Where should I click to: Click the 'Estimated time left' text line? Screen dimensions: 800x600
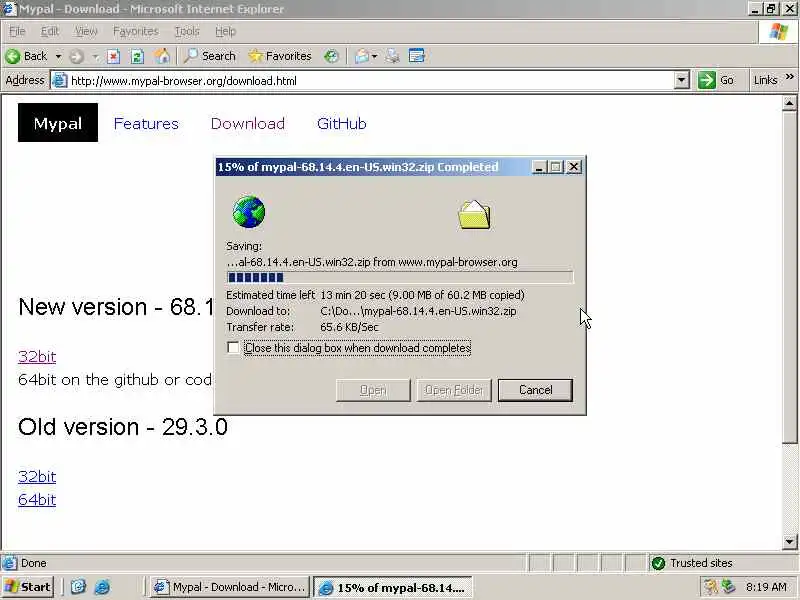click(x=375, y=295)
